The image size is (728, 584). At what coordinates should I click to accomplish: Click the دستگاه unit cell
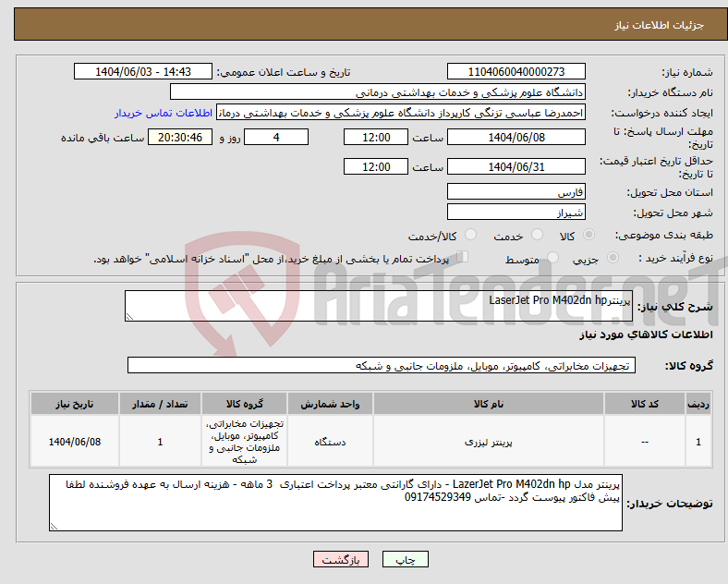click(x=330, y=442)
